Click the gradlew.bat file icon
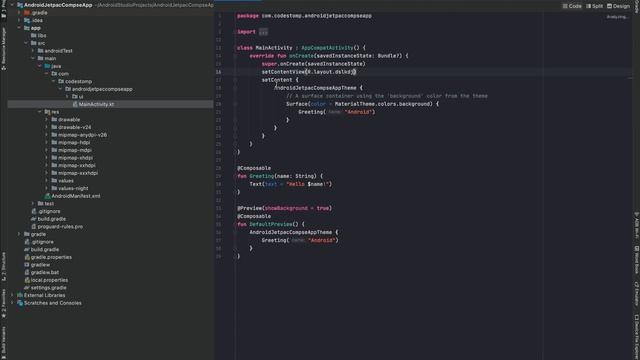This screenshot has width=640, height=360. point(27,272)
